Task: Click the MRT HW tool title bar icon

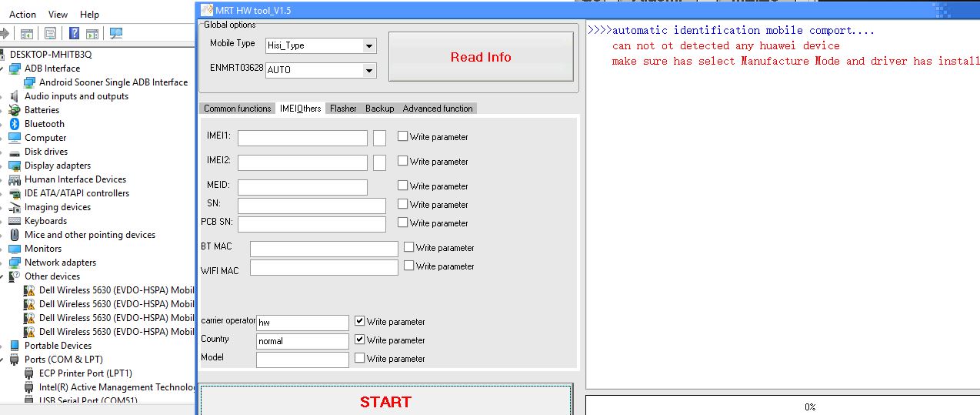Action: tap(206, 10)
